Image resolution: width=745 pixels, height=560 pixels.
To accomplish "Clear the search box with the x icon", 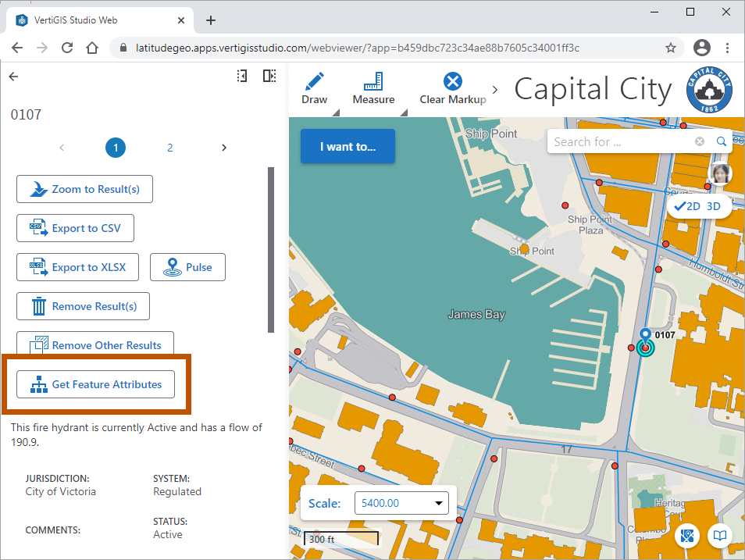I will tap(699, 141).
